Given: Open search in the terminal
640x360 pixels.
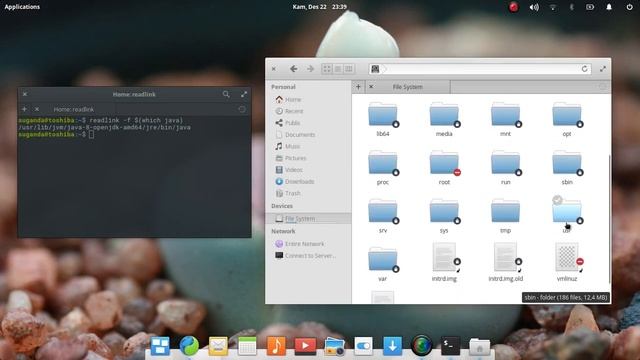Looking at the screenshot, I should click(226, 94).
